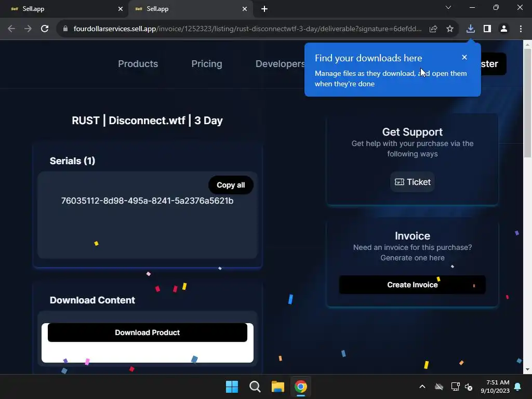The width and height of the screenshot is (532, 399).
Task: Open the Chrome profile menu
Action: coord(504,29)
